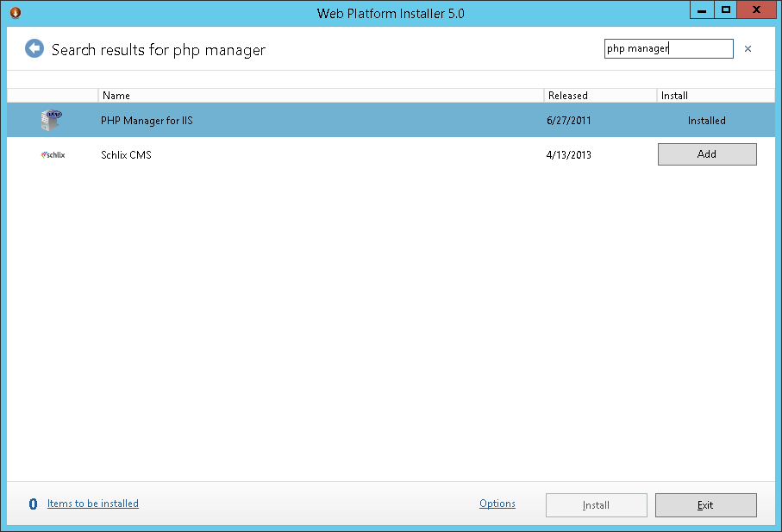Exit the Web Platform Installer
Screen dimensions: 782x532
705,505
